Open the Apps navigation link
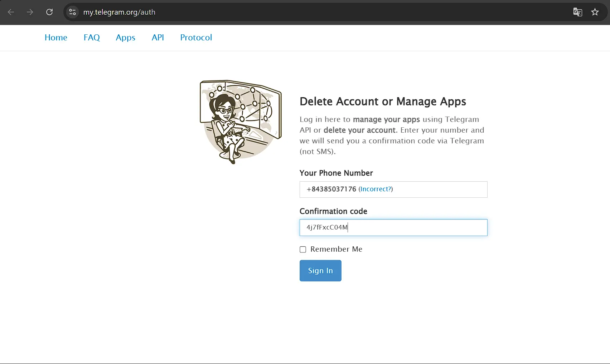610x364 pixels. coord(126,38)
